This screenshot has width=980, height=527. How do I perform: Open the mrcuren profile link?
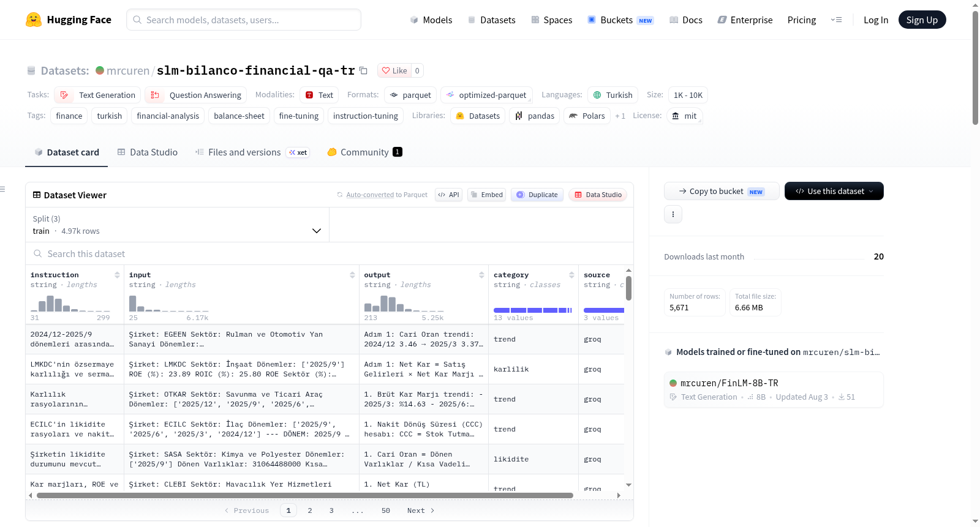click(127, 70)
